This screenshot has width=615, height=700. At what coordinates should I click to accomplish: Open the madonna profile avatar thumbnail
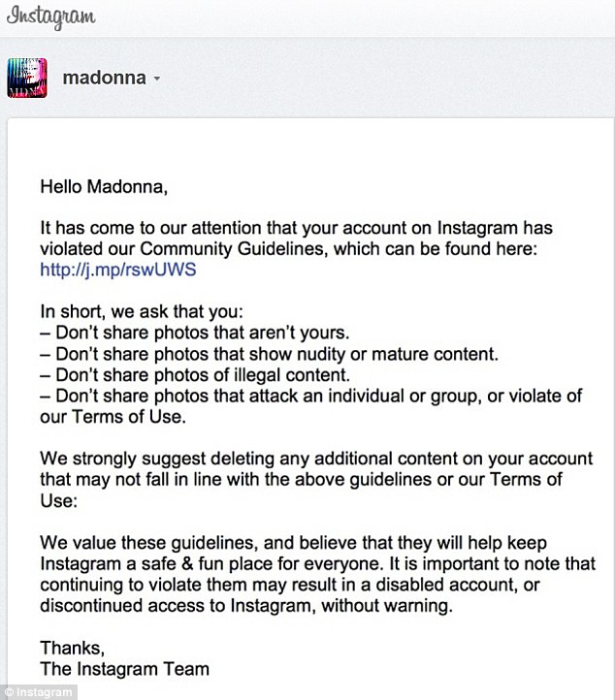[27, 79]
